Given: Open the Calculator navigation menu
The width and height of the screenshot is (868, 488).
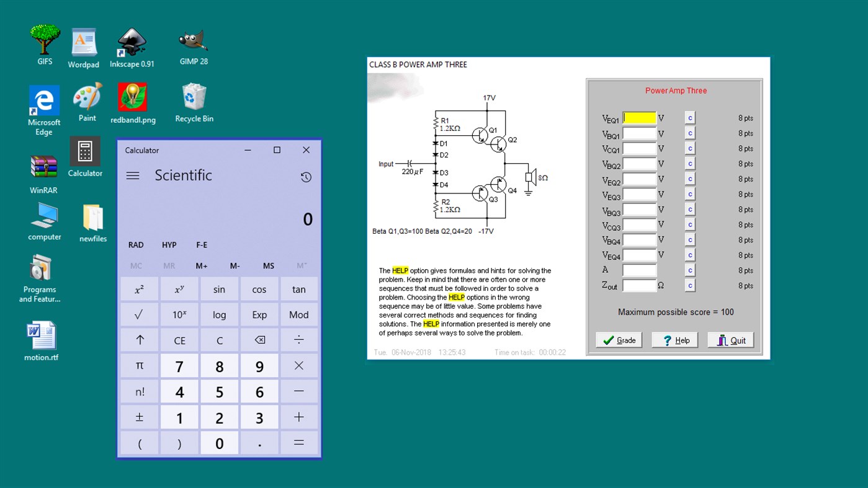Looking at the screenshot, I should coord(132,175).
